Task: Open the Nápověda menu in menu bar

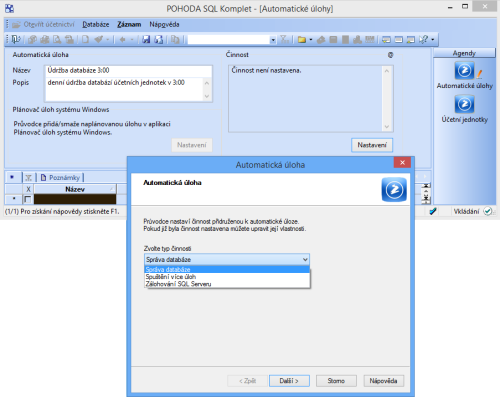Action: [164, 24]
